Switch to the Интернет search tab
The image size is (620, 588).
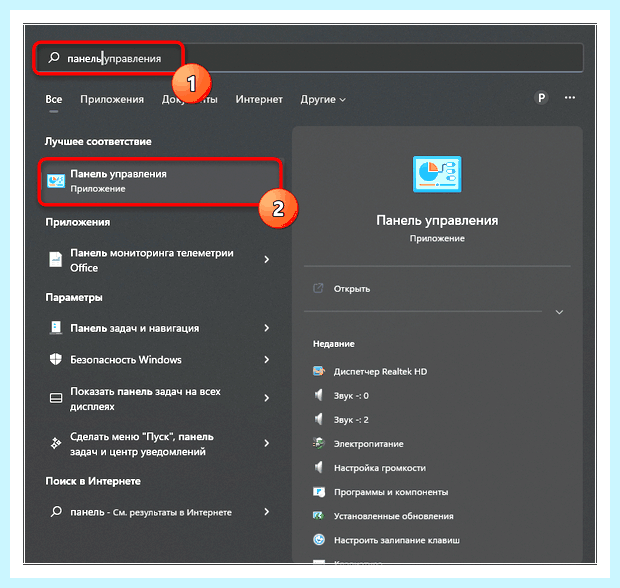point(259,99)
